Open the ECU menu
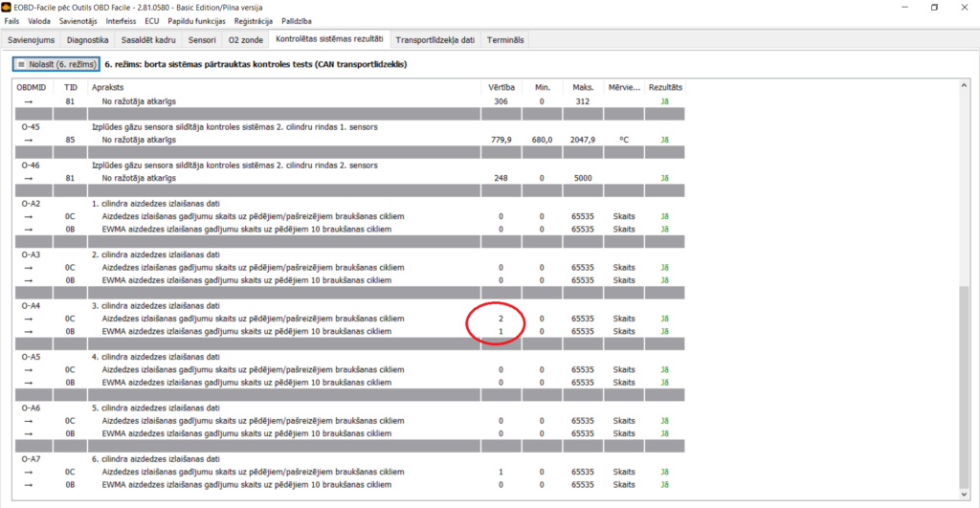This screenshot has height=508, width=980. pos(152,20)
